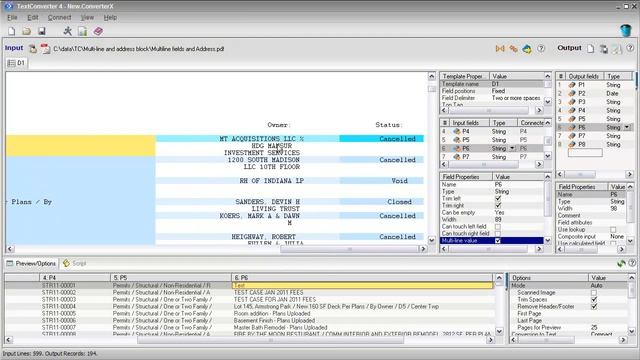The image size is (640, 360).
Task: Toggle the Trim Spaces option checkbox
Action: [594, 300]
